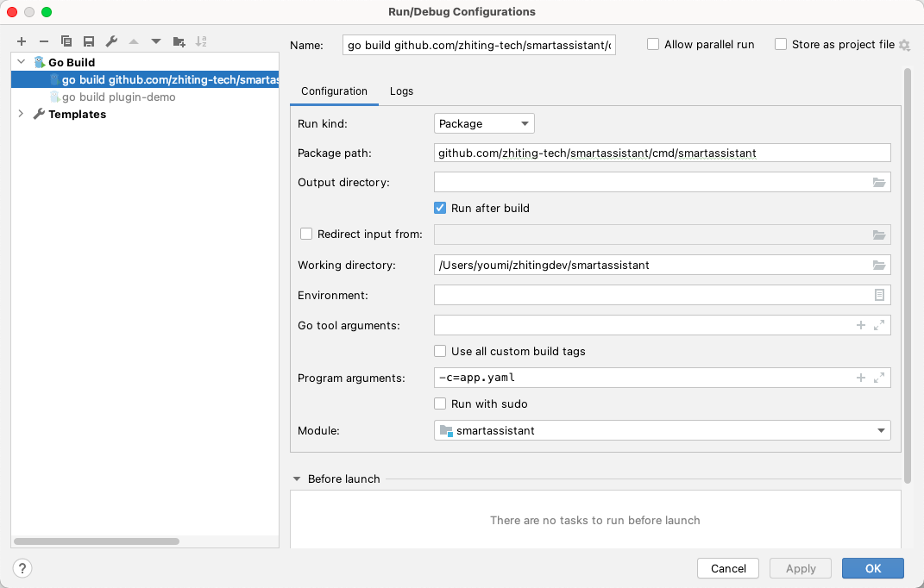Open Environment variables editor icon
924x588 pixels.
tap(879, 295)
